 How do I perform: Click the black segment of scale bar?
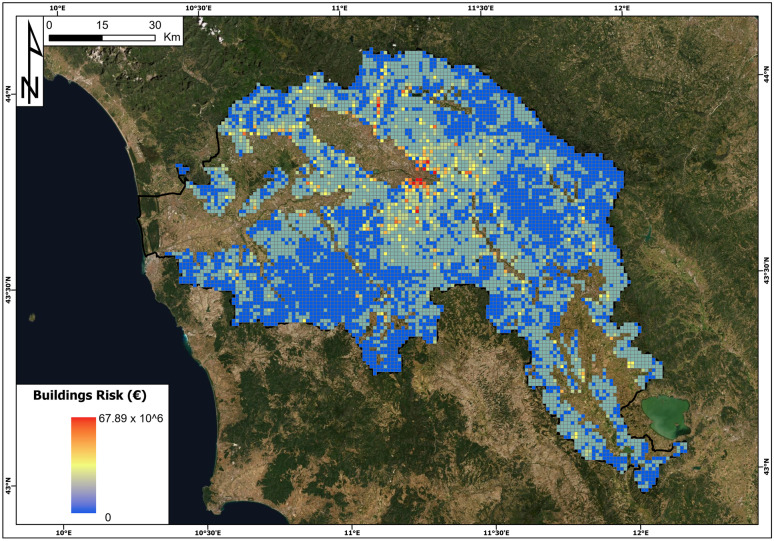tap(76, 38)
